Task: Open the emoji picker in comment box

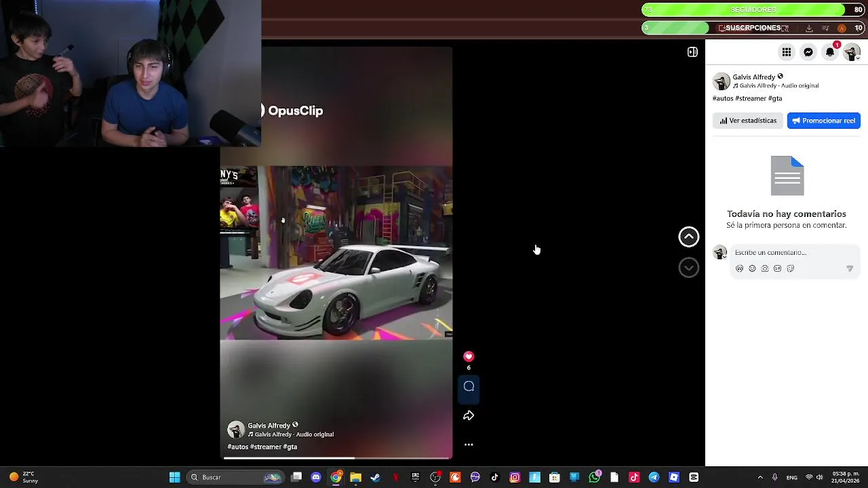Action: coord(752,268)
